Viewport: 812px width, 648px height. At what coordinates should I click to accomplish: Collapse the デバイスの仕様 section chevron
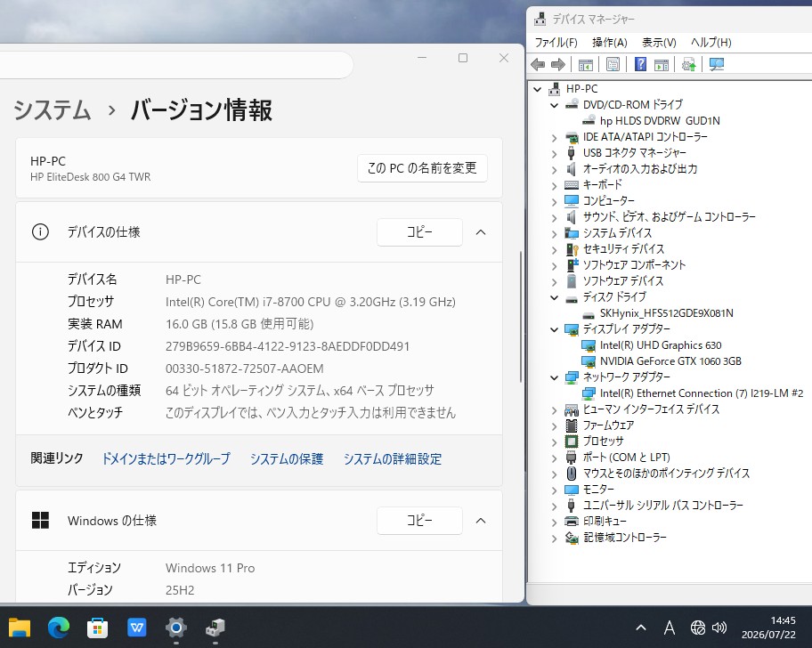tap(481, 232)
